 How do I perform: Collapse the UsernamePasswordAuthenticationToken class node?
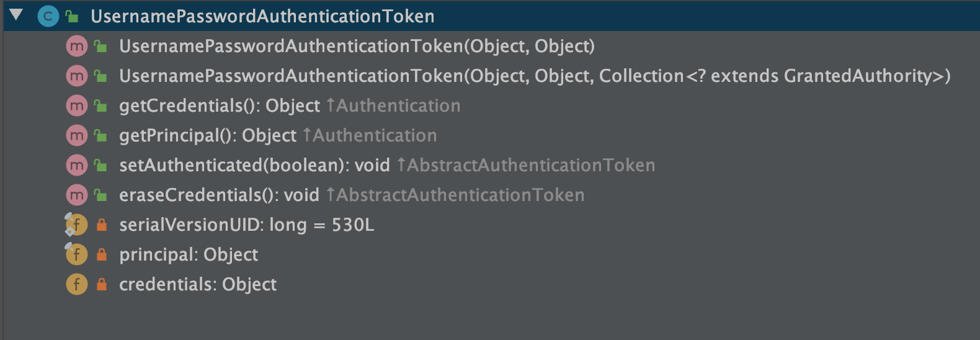(16, 15)
